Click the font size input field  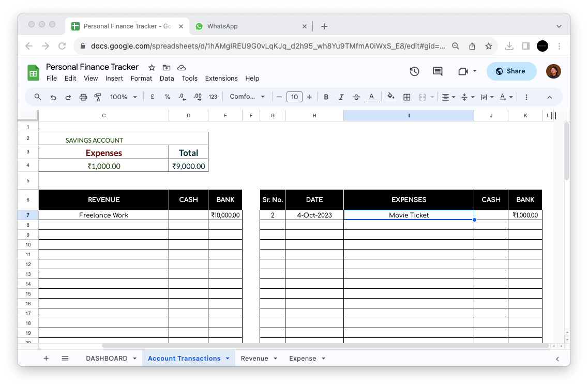pos(294,97)
